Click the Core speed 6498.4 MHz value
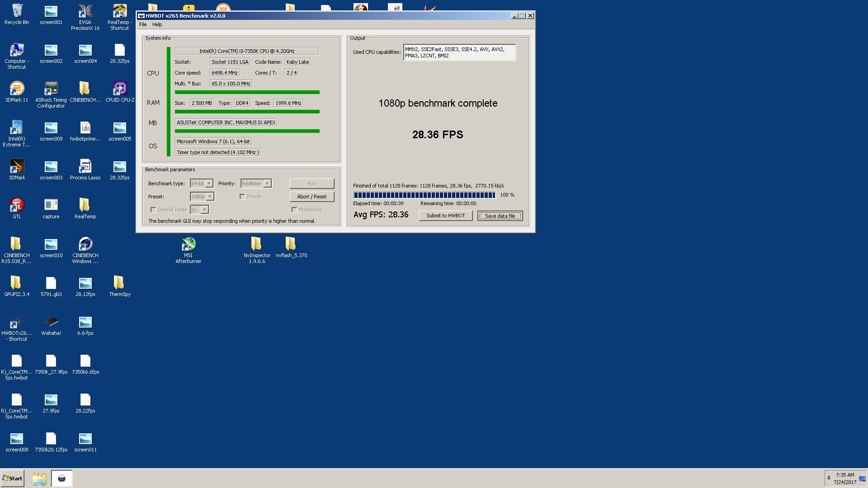Image resolution: width=868 pixels, height=488 pixels. point(225,73)
